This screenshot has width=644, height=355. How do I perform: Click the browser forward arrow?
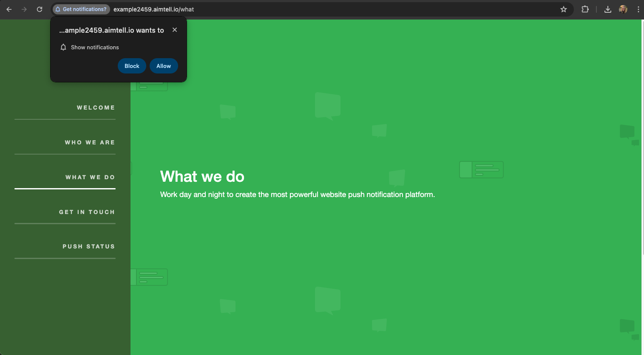24,9
